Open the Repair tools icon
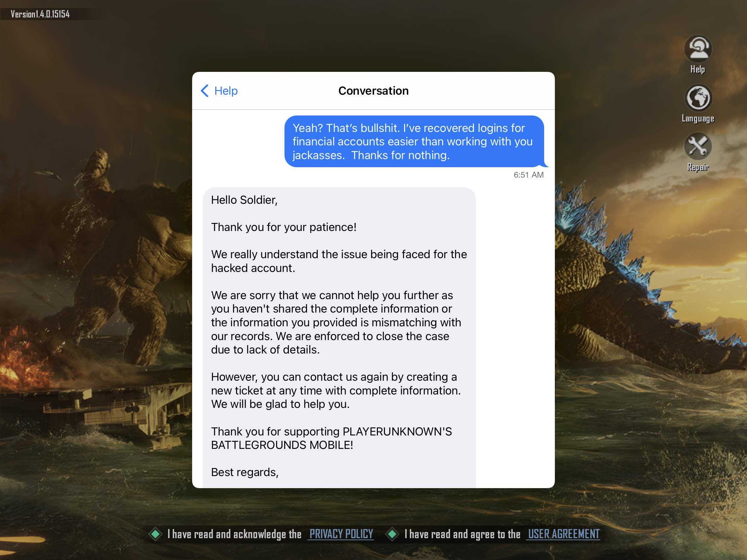The image size is (747, 560). [x=698, y=146]
